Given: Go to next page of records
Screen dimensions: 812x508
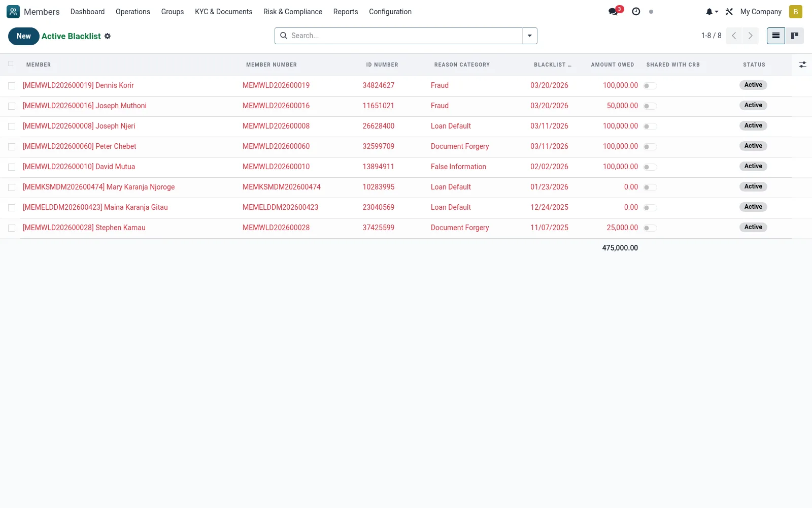Looking at the screenshot, I should pos(750,36).
